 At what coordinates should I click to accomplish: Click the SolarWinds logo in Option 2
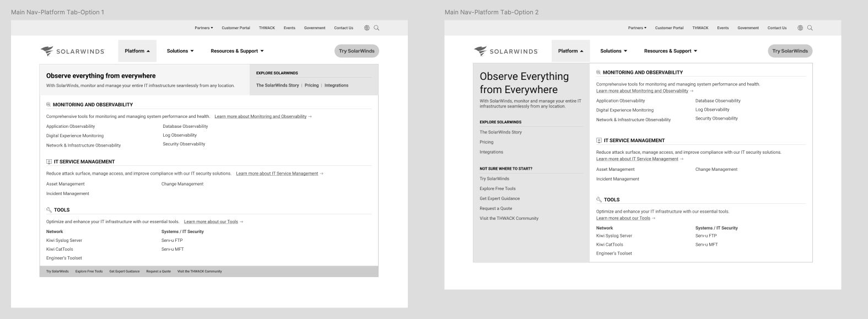[505, 51]
